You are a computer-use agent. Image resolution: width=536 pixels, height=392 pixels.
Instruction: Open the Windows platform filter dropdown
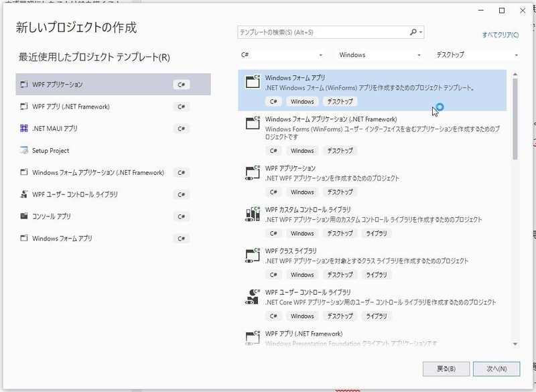pos(379,55)
